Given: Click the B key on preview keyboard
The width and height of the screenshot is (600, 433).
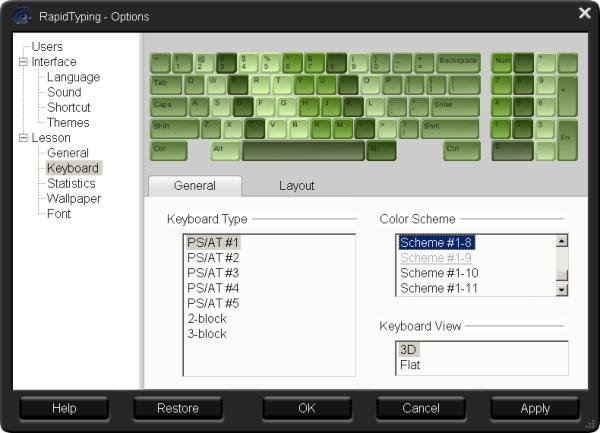Looking at the screenshot, I should [x=298, y=129].
